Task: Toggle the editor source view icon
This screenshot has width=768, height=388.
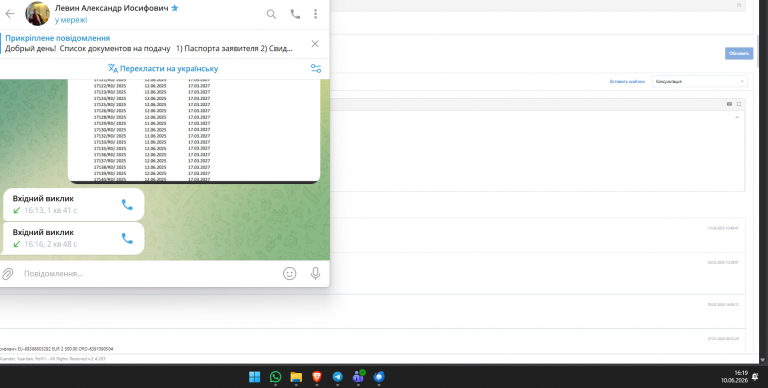Action: pyautogui.click(x=729, y=104)
